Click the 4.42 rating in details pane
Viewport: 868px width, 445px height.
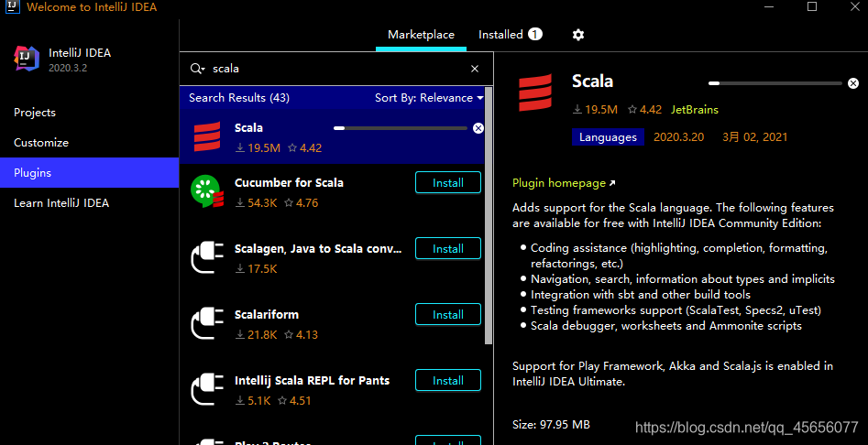(x=645, y=110)
